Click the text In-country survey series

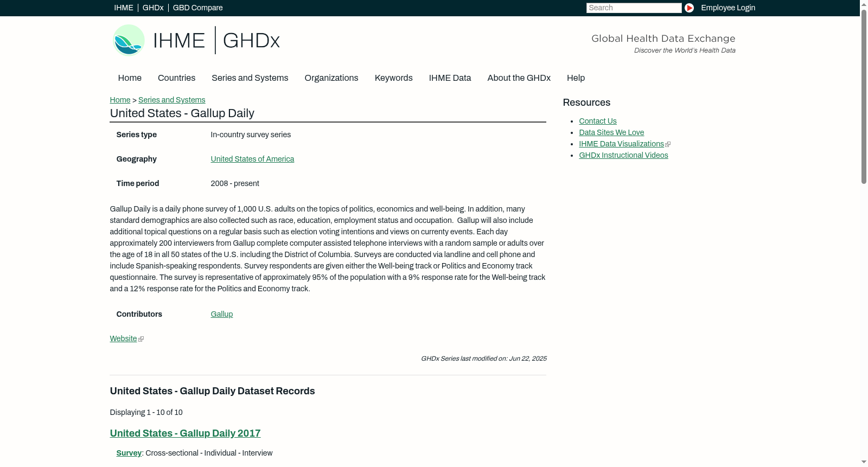coord(251,135)
